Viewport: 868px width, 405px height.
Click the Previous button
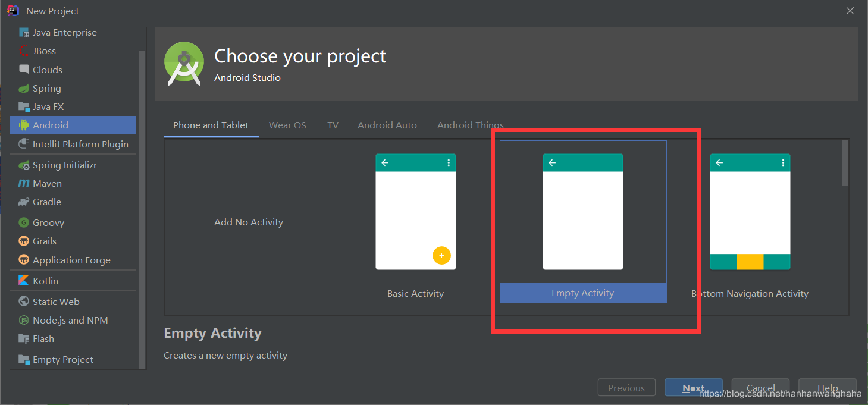coord(626,388)
